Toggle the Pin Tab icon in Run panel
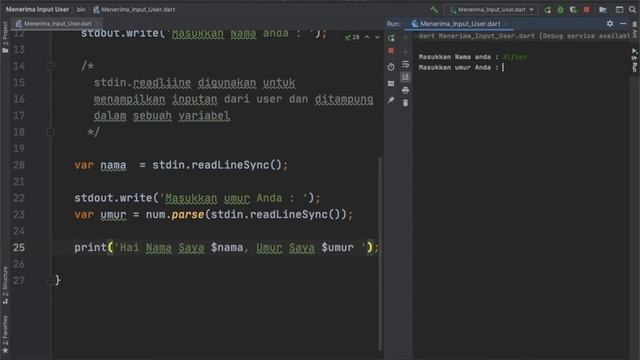 (391, 100)
